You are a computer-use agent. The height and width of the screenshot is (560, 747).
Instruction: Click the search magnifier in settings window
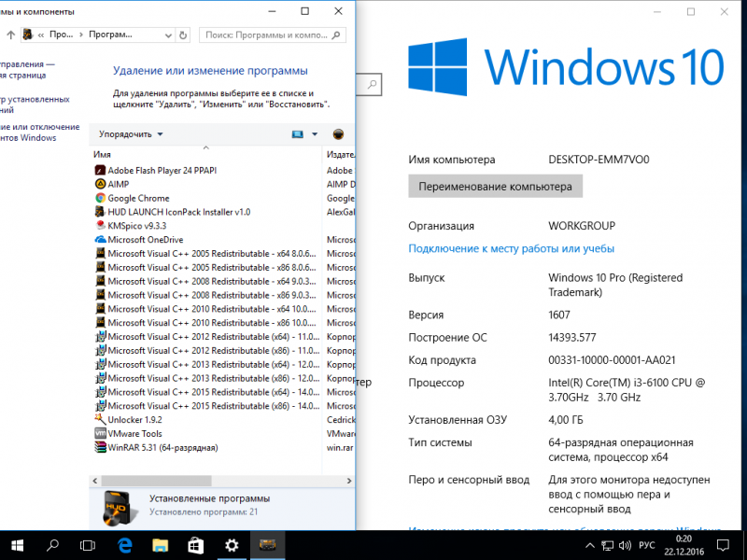click(372, 85)
